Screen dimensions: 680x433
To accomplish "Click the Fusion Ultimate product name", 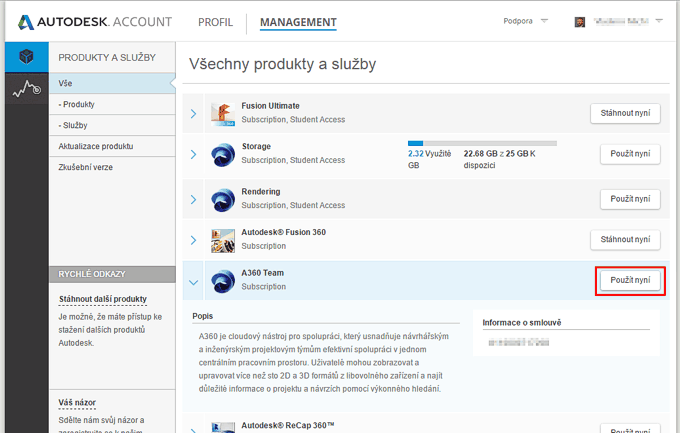I will pos(270,106).
